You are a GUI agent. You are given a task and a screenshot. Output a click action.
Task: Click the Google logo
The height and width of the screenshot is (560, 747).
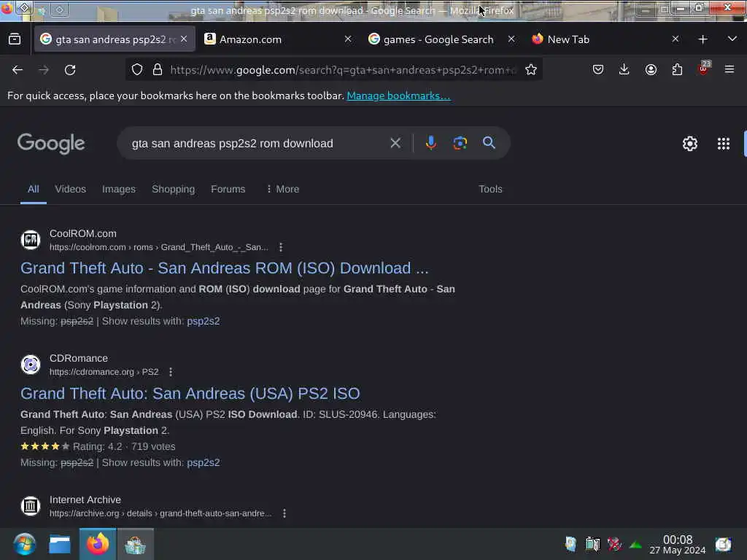[51, 144]
